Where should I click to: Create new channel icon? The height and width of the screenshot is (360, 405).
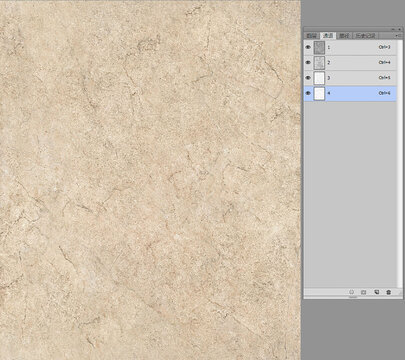(x=376, y=292)
